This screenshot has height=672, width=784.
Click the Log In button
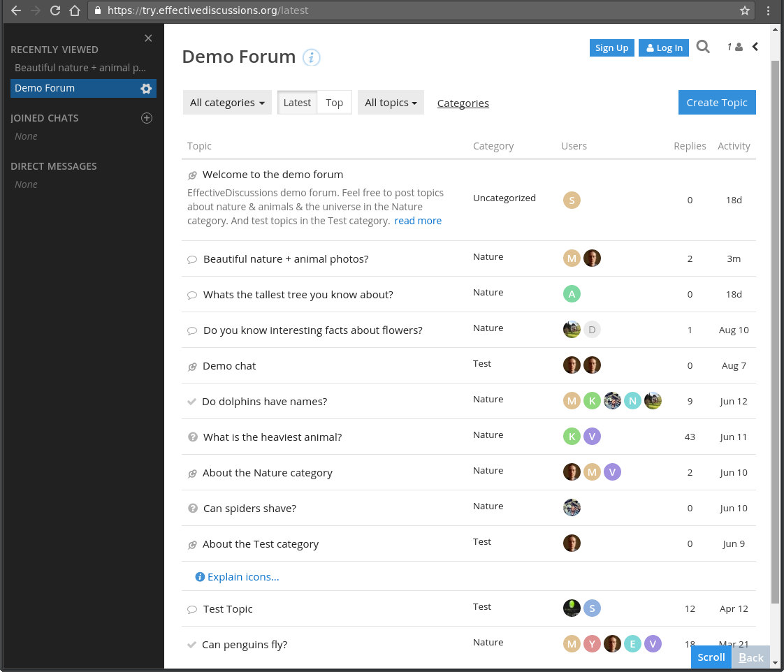[x=664, y=48]
